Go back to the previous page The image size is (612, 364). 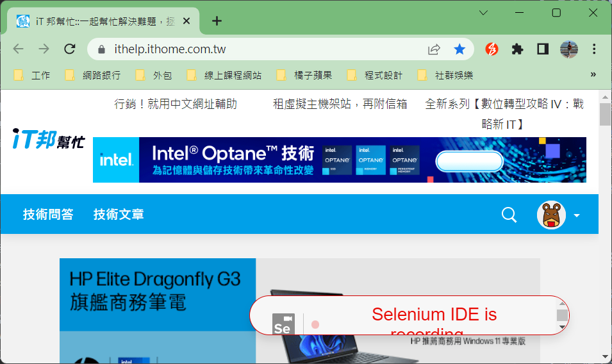19,49
